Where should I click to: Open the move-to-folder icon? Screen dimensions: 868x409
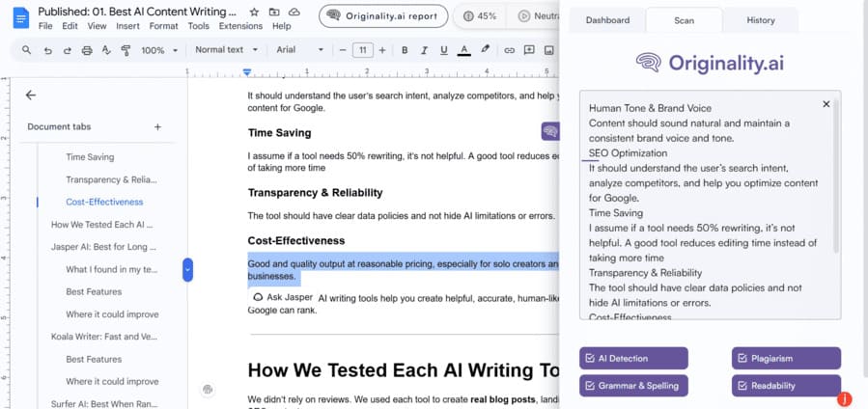(x=274, y=12)
